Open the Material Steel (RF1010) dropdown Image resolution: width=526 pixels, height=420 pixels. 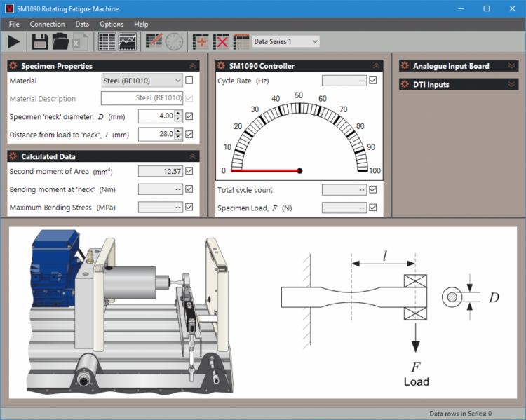pos(142,81)
